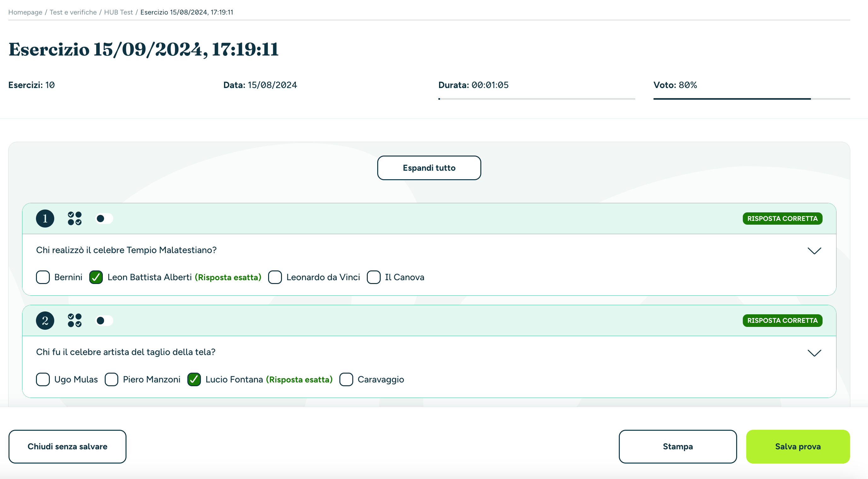Open HUB Test breadcrumb link
The image size is (868, 479).
coord(119,12)
